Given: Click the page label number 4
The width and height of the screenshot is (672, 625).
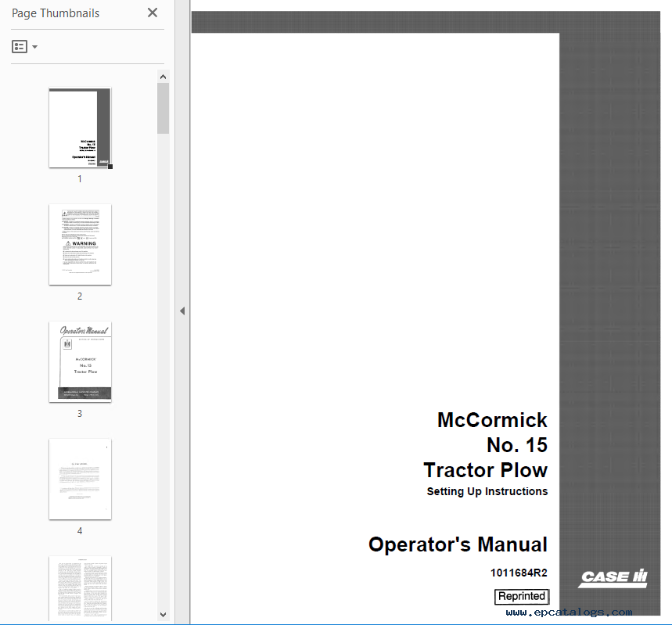Looking at the screenshot, I should tap(80, 530).
